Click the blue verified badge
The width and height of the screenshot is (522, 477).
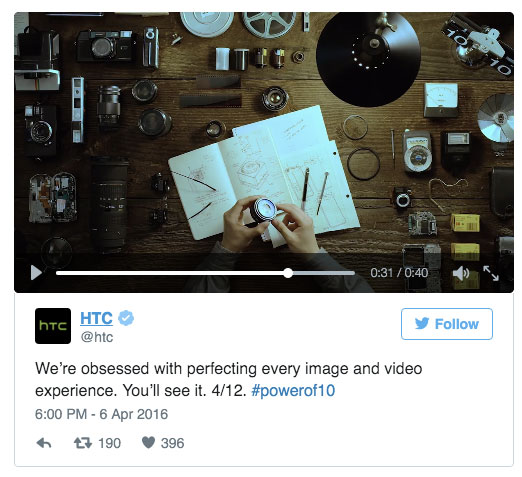(x=126, y=318)
